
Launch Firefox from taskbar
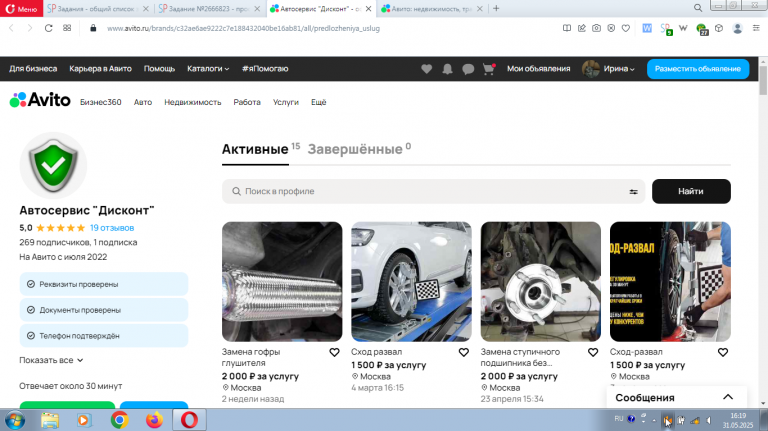tap(154, 420)
